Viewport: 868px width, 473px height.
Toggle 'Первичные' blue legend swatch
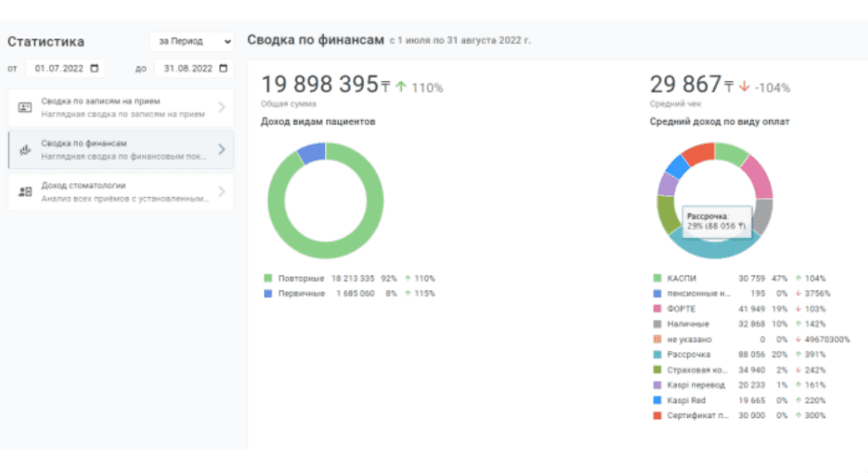point(267,293)
